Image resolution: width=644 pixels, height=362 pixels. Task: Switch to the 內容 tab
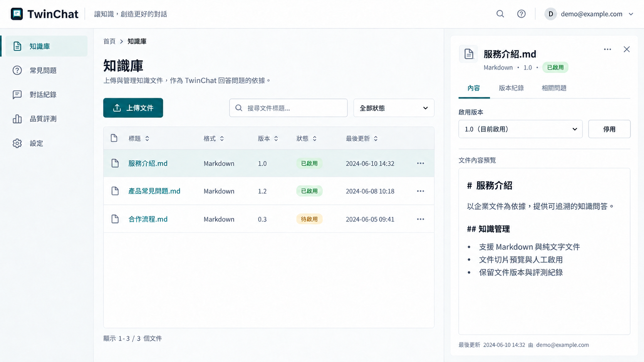474,88
